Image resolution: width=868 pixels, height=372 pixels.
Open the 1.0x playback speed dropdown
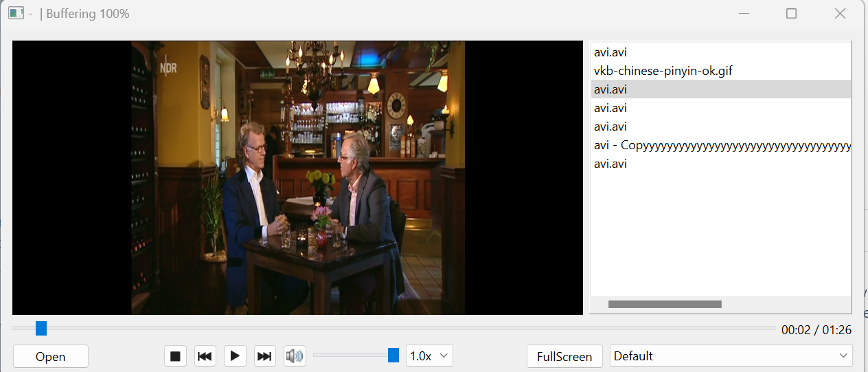[x=429, y=356]
